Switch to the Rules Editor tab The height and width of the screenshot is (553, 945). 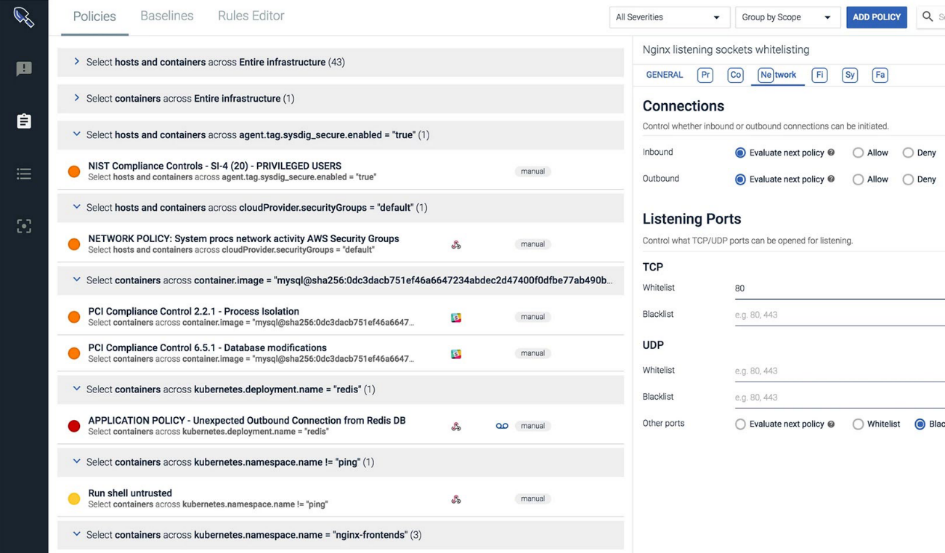pos(251,16)
